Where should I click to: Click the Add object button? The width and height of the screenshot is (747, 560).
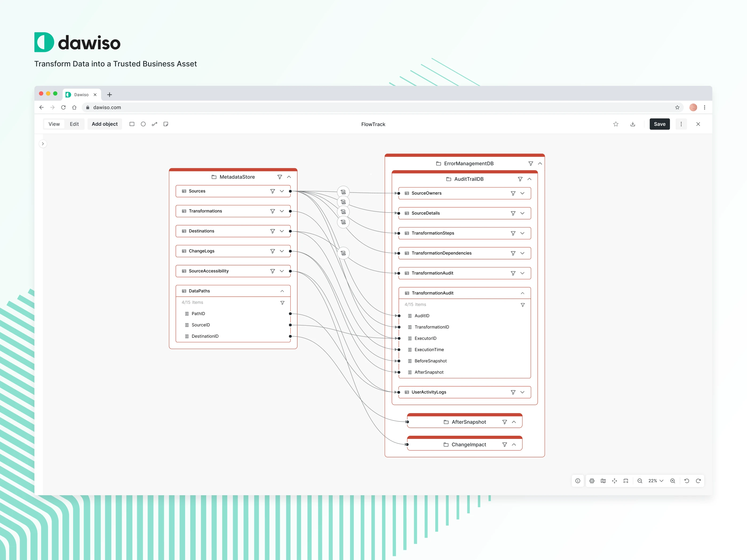[x=105, y=124]
